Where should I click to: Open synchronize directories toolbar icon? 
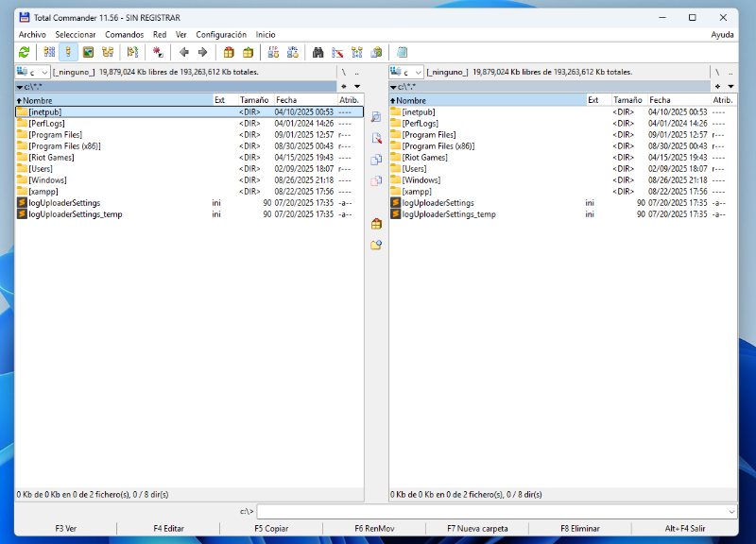click(357, 52)
